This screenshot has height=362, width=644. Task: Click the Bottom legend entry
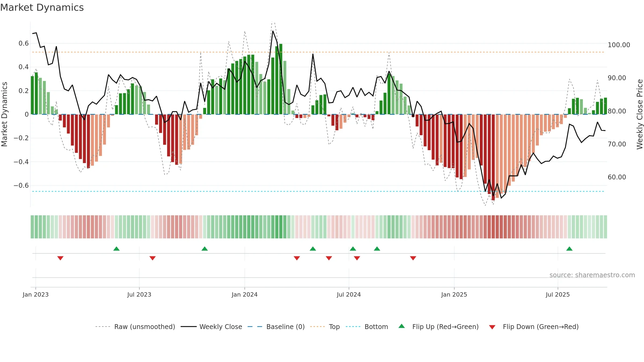(367, 327)
